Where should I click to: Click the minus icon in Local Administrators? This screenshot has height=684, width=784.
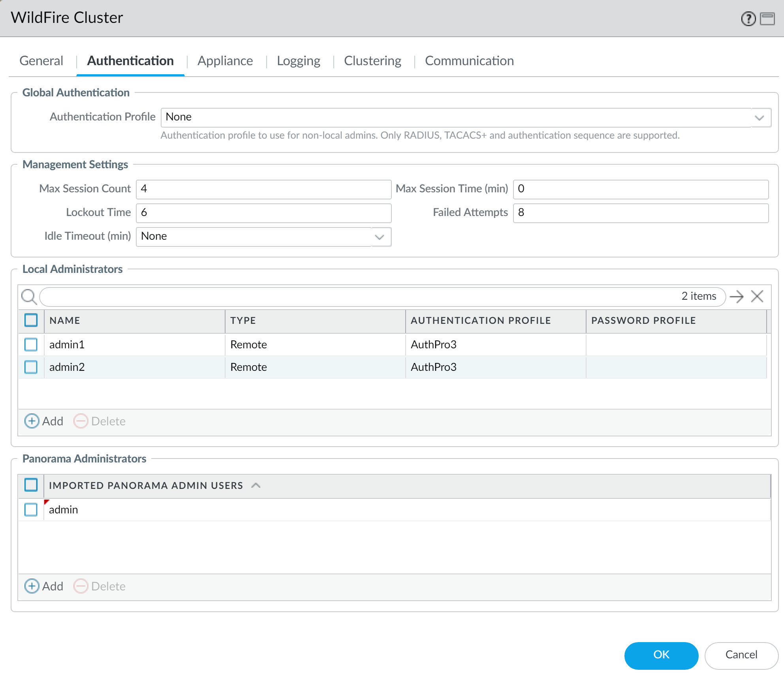(x=81, y=421)
